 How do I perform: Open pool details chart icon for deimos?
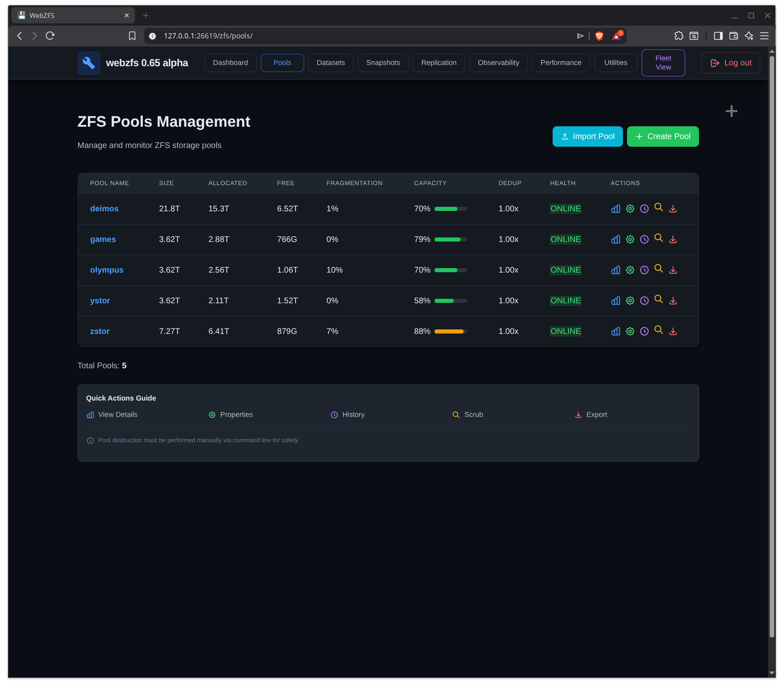(615, 208)
